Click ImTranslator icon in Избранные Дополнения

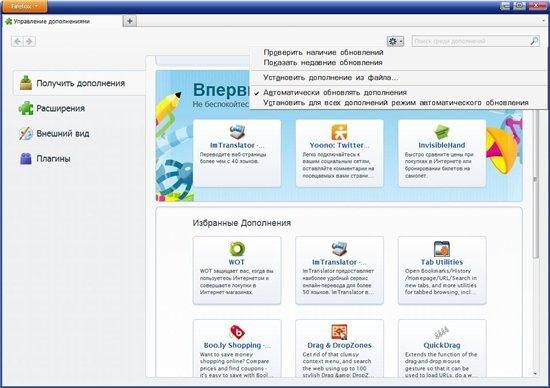[339, 249]
